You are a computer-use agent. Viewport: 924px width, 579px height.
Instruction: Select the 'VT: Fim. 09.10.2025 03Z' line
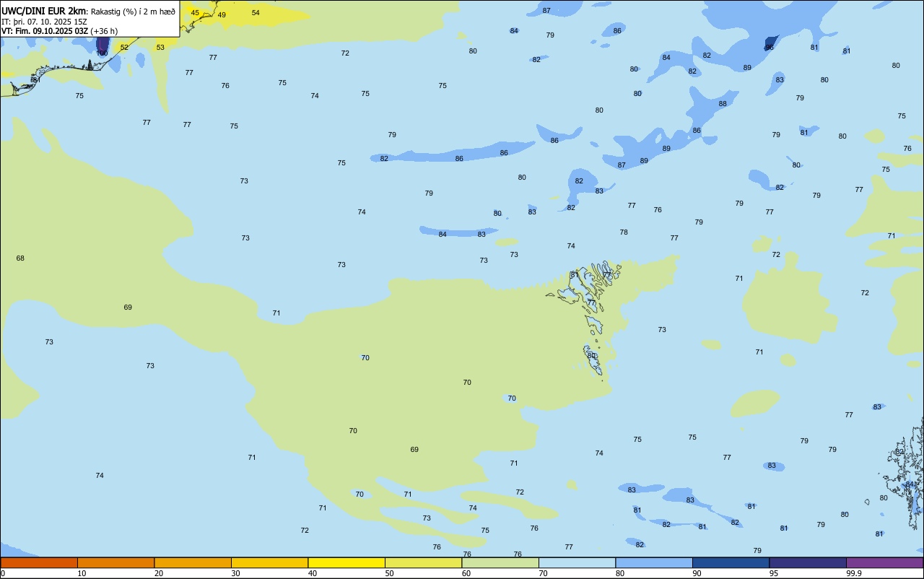[45, 31]
